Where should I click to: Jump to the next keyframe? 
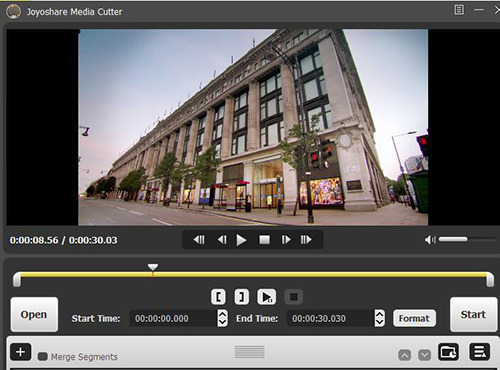(x=306, y=240)
